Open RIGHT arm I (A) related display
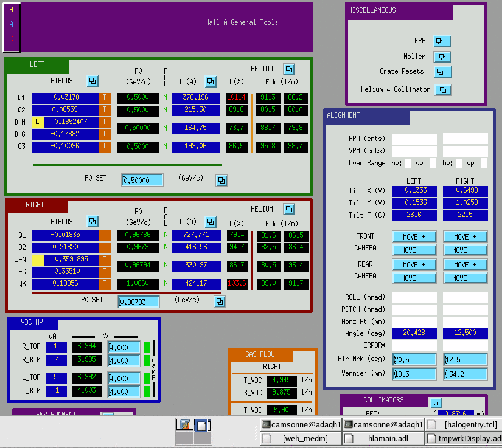The height and width of the screenshot is (448, 502). tap(211, 222)
